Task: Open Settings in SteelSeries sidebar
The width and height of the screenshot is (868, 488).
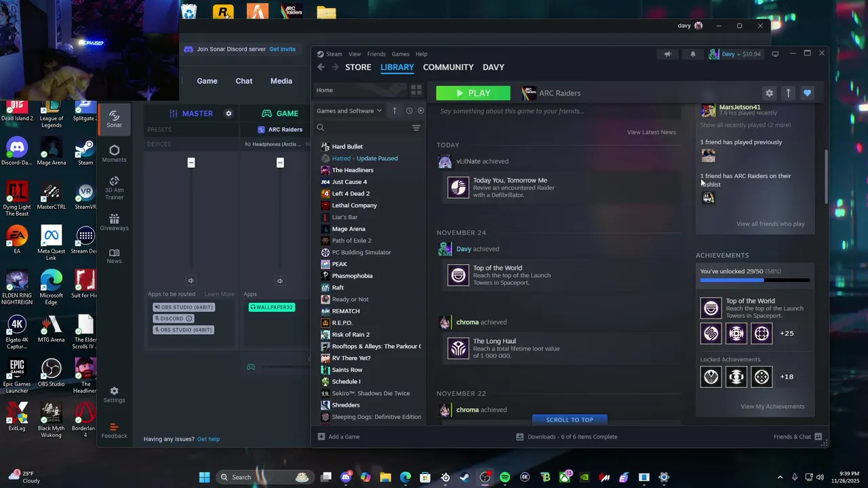Action: [114, 394]
